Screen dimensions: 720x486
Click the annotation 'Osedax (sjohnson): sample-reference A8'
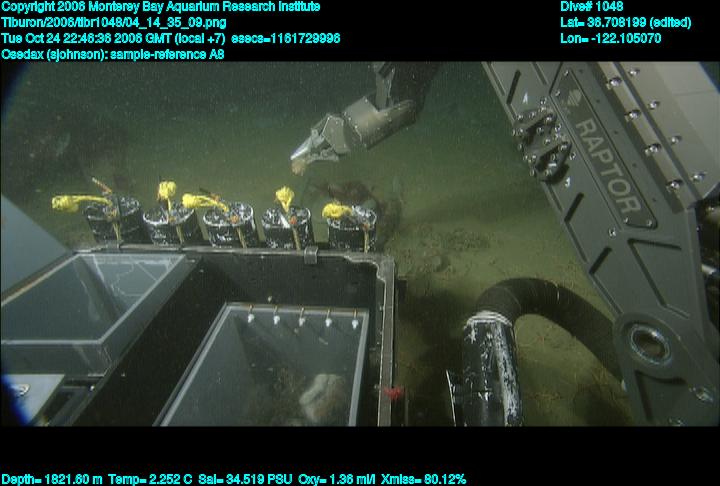112,55
